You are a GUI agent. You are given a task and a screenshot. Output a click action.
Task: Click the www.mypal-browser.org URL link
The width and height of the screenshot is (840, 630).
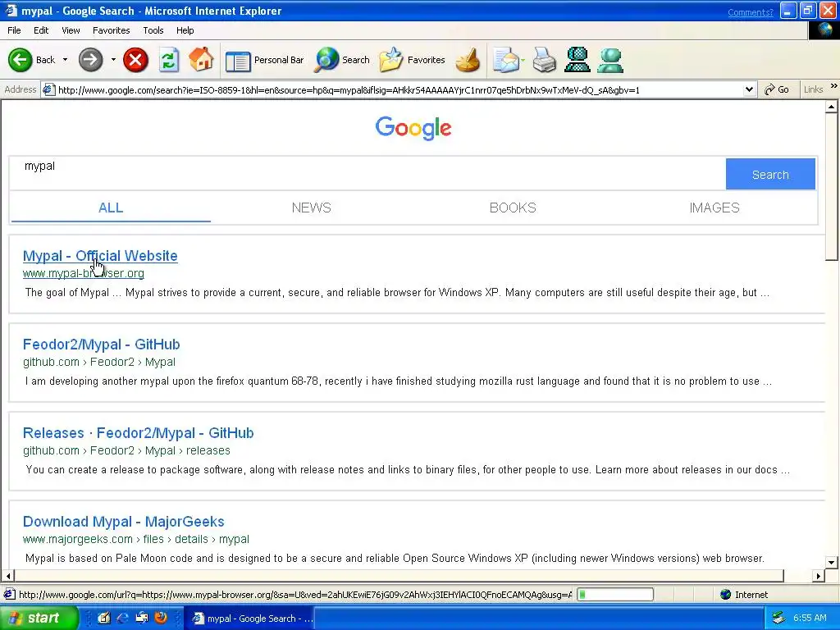pyautogui.click(x=83, y=273)
